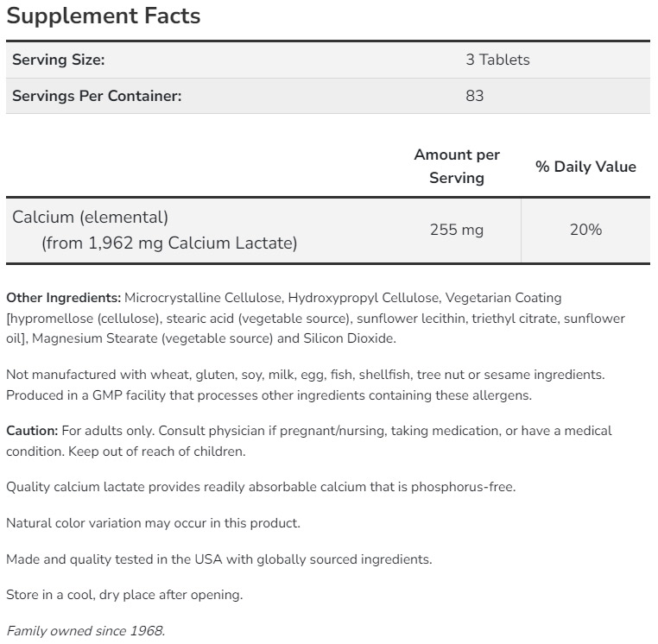
Task: Select the 20% daily value cell
Action: [x=585, y=230]
